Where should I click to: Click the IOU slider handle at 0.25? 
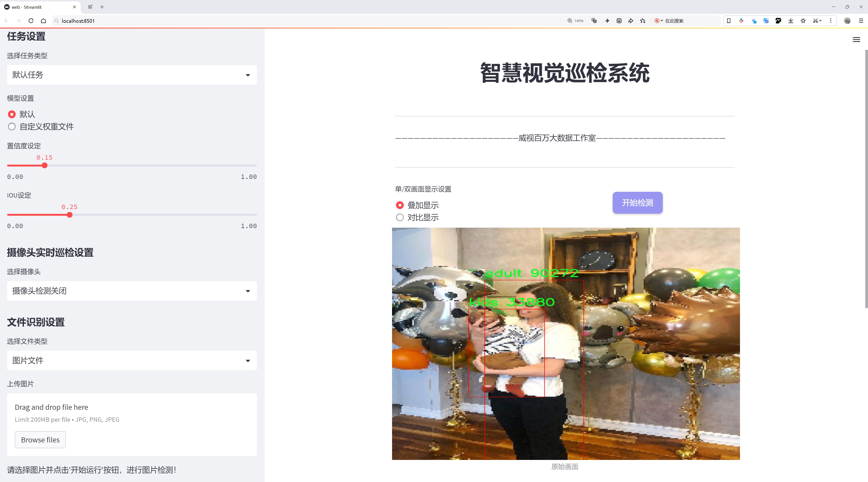[x=69, y=215]
